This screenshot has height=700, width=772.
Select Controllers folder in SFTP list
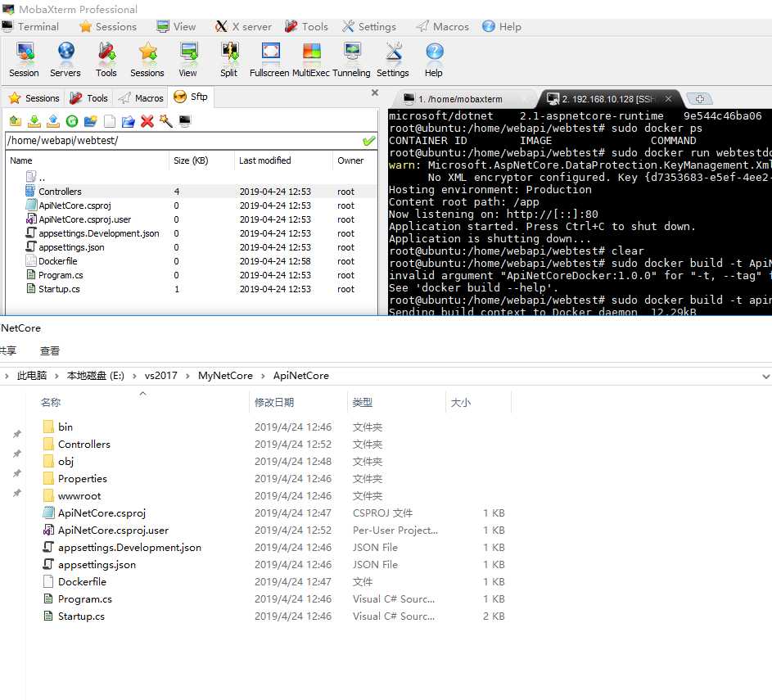[192, 191]
